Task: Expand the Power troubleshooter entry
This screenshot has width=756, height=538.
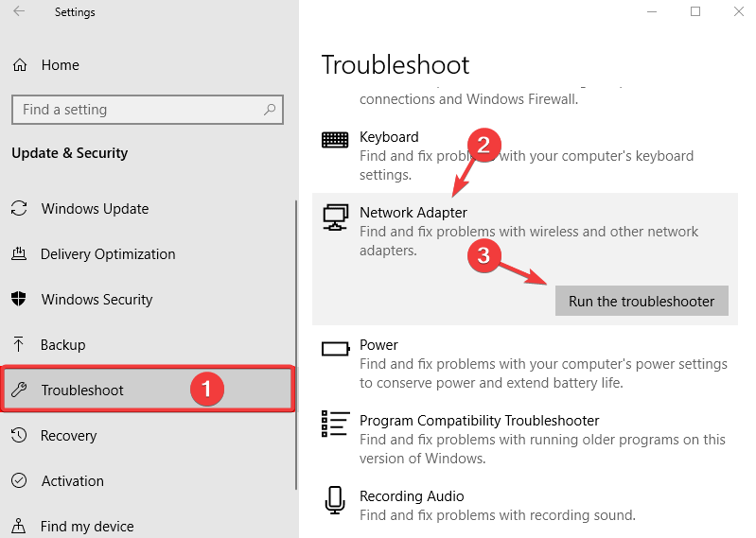Action: 525,364
